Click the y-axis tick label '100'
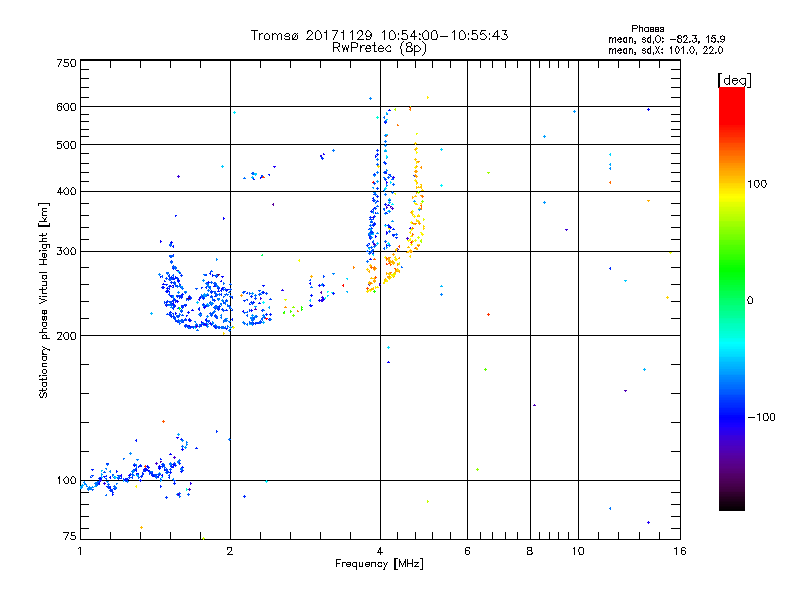The image size is (800, 600). 67,480
